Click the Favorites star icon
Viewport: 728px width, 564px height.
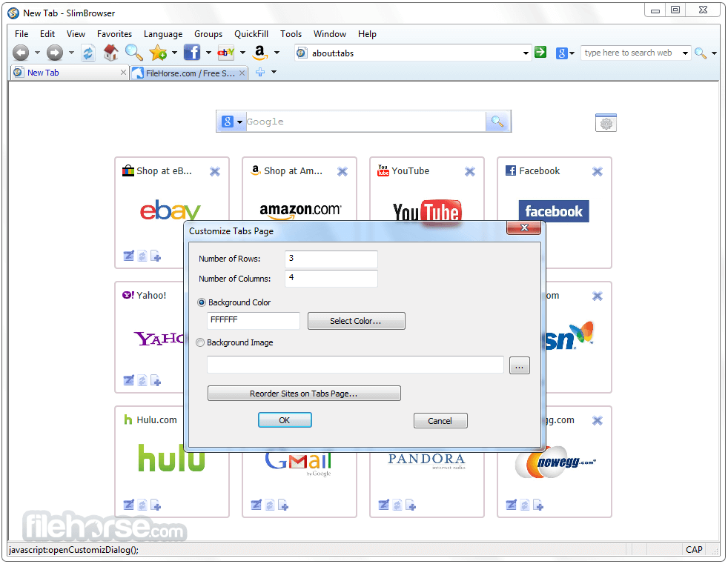pos(159,53)
